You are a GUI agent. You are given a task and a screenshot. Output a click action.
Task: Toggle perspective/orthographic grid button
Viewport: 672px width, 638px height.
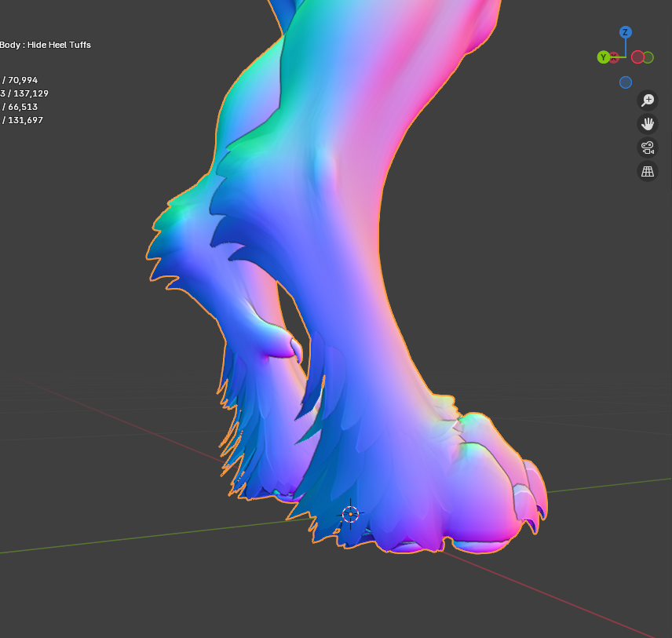coord(648,171)
